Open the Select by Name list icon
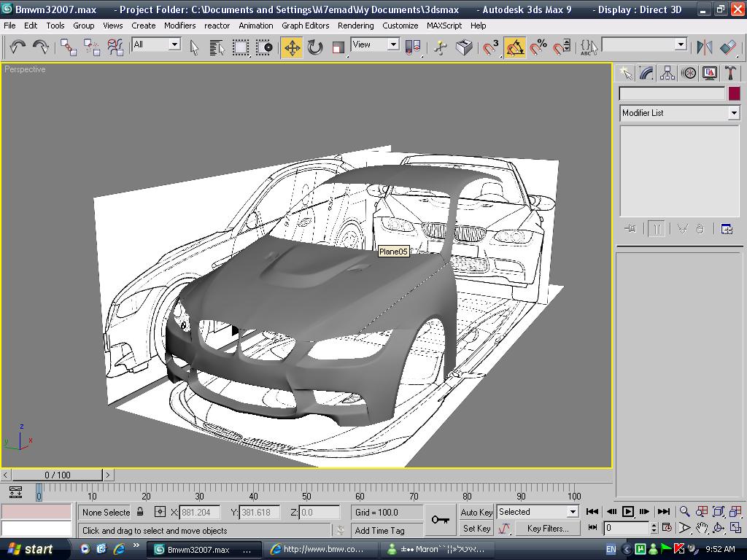 point(217,47)
